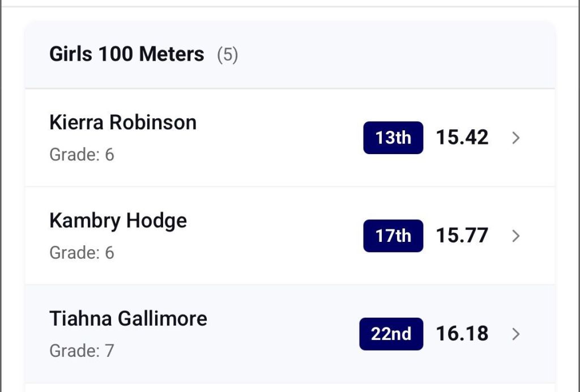Select the 15.42 result time
580x392 pixels.
pyautogui.click(x=462, y=138)
